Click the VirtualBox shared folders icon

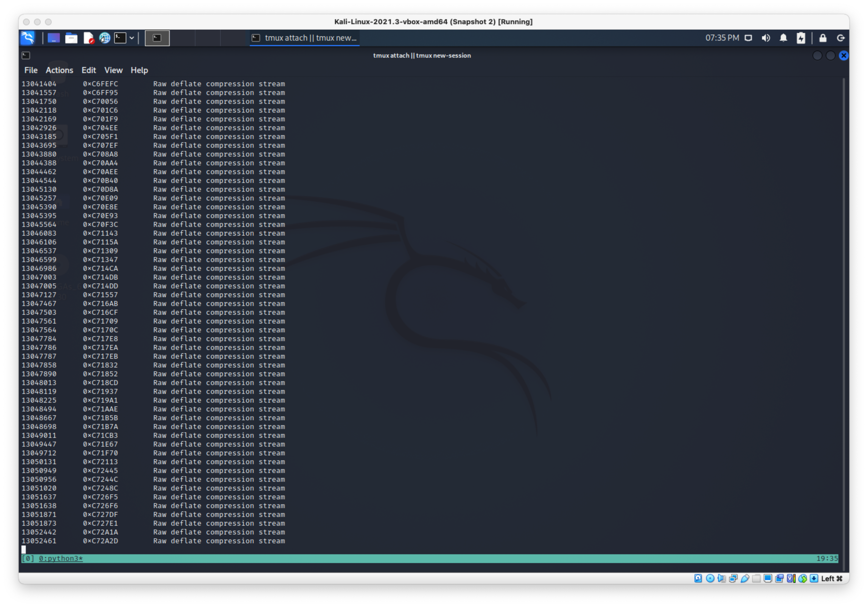click(756, 578)
